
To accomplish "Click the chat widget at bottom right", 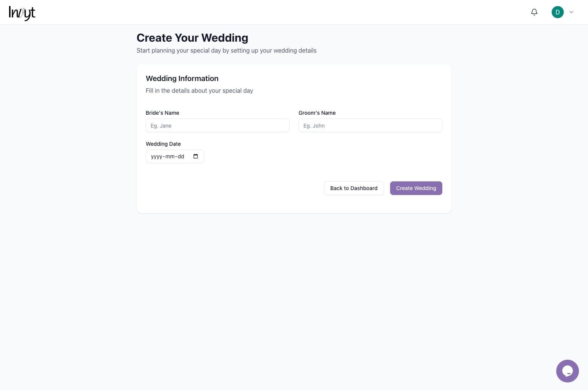I will click(567, 371).
